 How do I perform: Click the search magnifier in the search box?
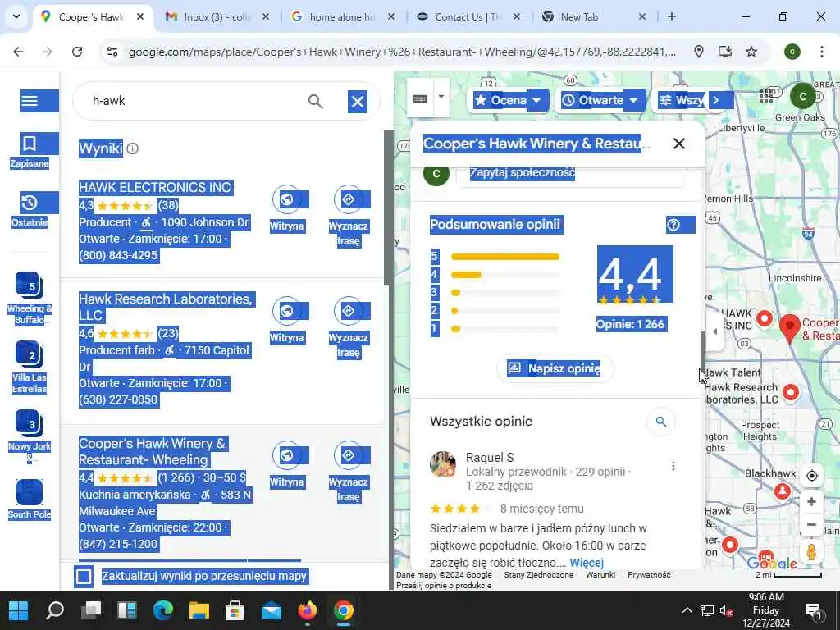coord(316,101)
